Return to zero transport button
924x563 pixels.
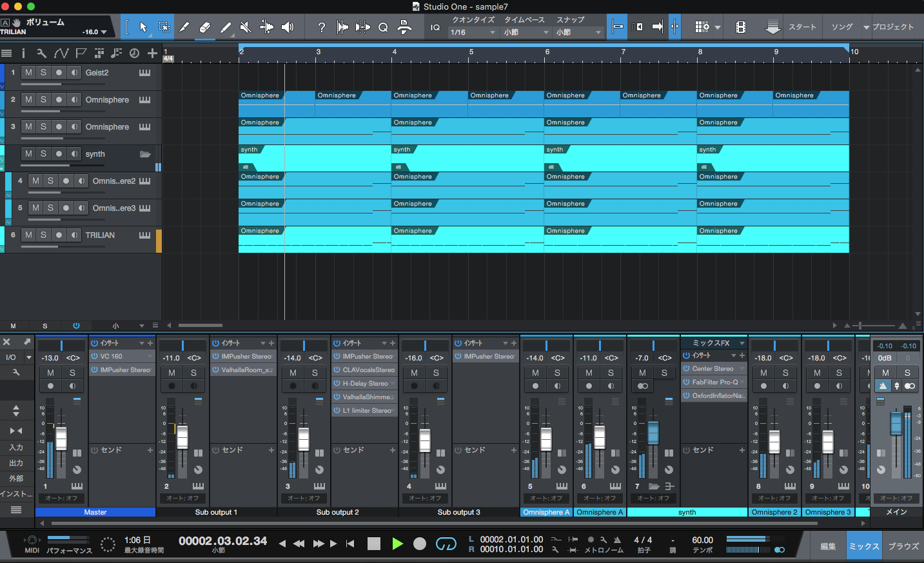tap(350, 544)
